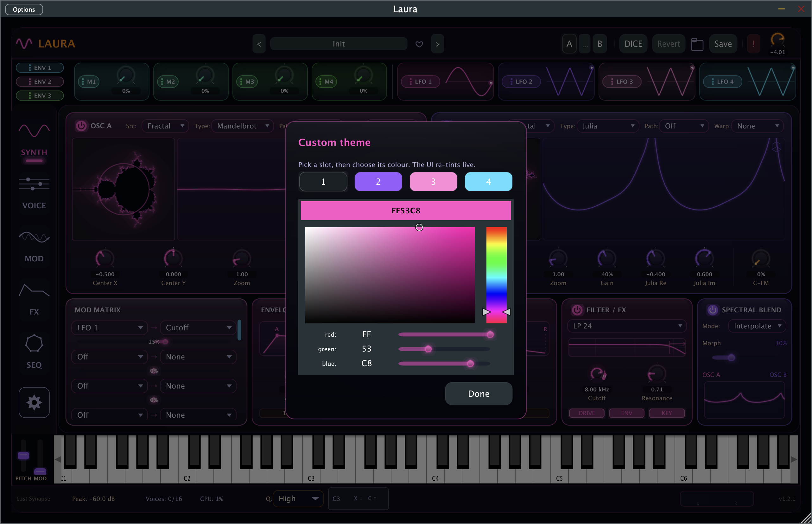Click the saturation-brightness colour square
This screenshot has width=812, height=524.
pos(390,275)
